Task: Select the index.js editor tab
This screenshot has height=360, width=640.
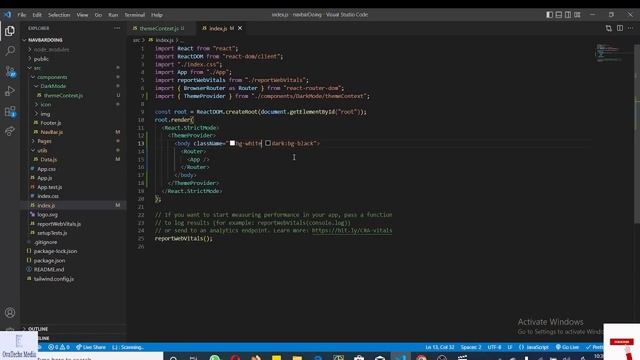Action: point(218,28)
